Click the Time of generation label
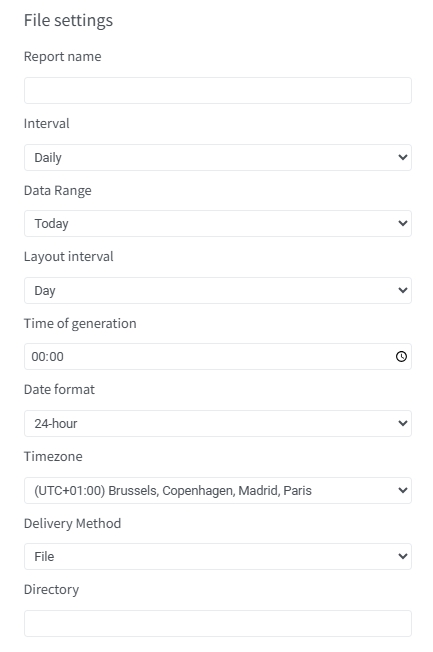 coord(80,324)
